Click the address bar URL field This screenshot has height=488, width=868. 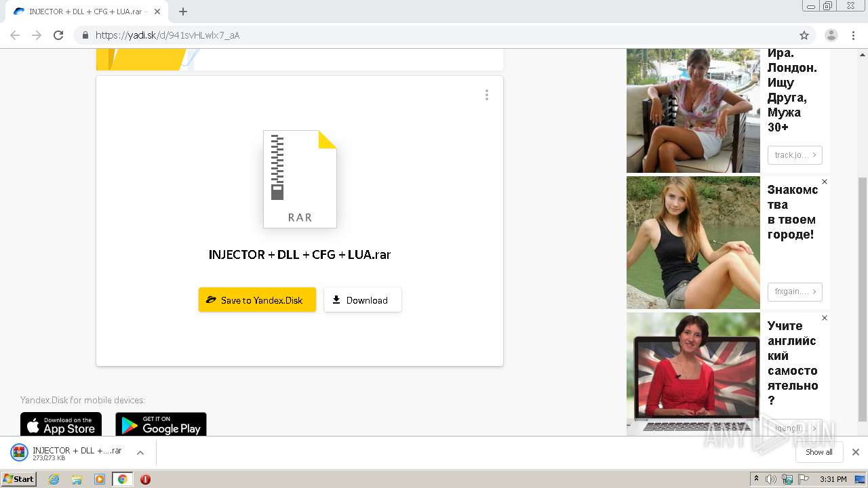click(434, 35)
